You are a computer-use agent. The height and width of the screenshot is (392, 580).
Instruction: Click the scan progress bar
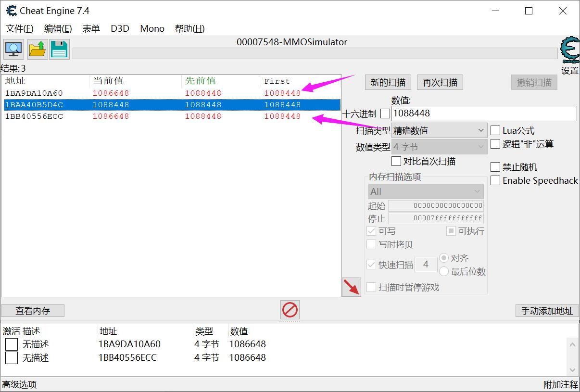315,53
